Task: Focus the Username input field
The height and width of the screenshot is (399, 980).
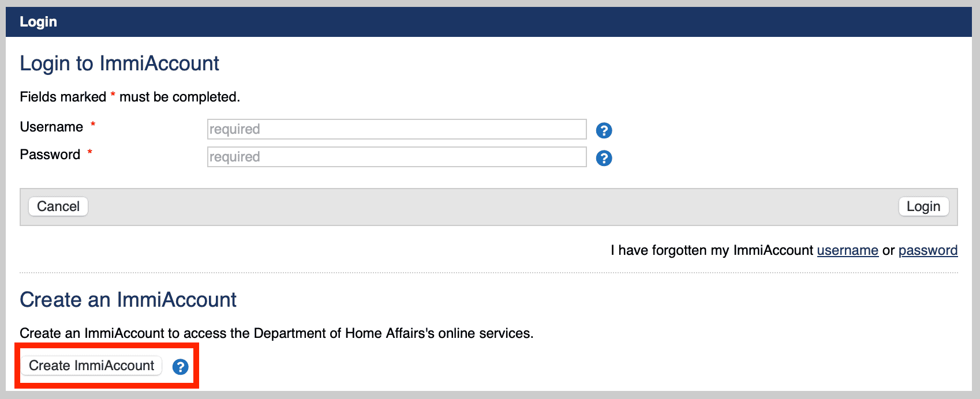Action: pos(397,129)
